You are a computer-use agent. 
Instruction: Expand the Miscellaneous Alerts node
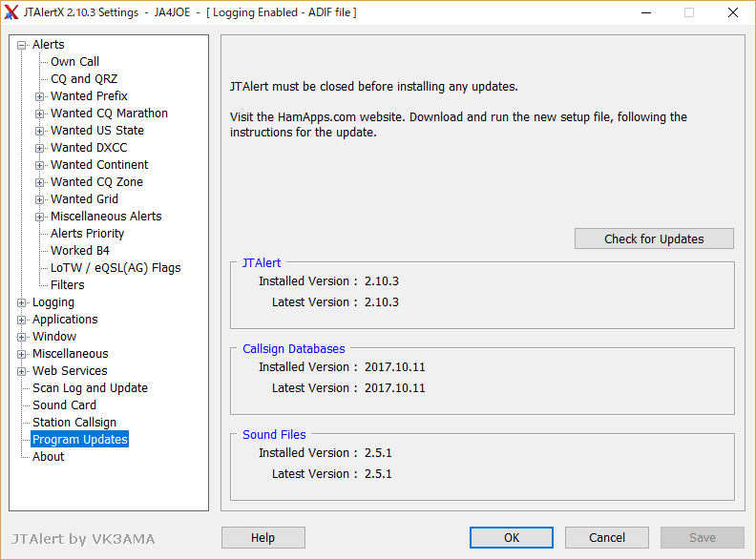pos(39,217)
